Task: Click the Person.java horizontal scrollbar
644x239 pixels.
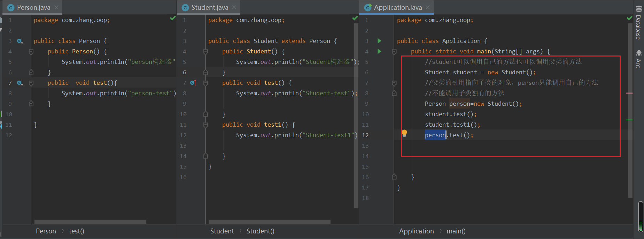Action: coord(90,222)
